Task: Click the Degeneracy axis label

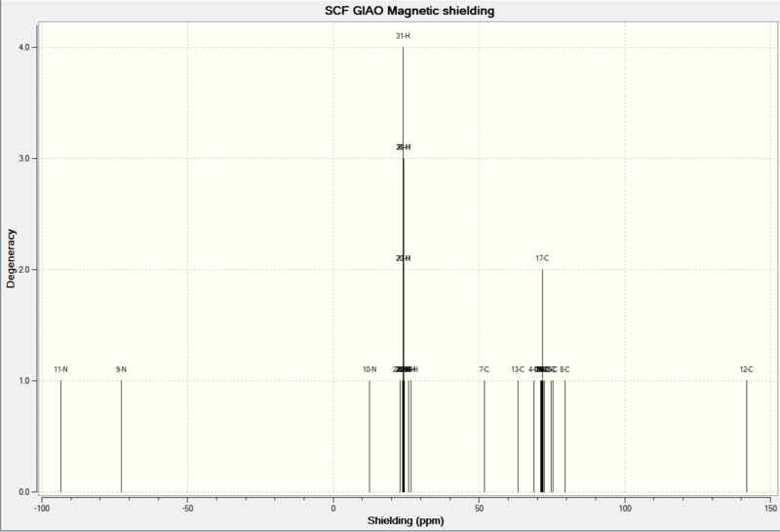Action: pos(11,258)
